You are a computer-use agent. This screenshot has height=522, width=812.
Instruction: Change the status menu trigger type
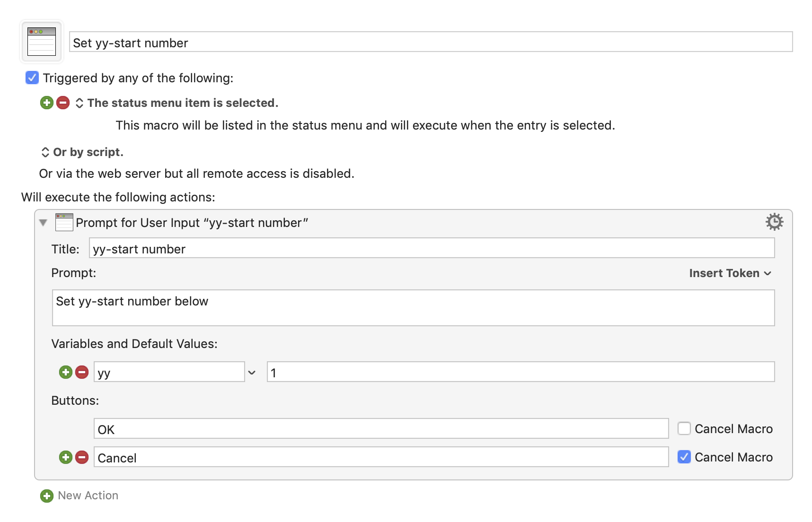(79, 103)
